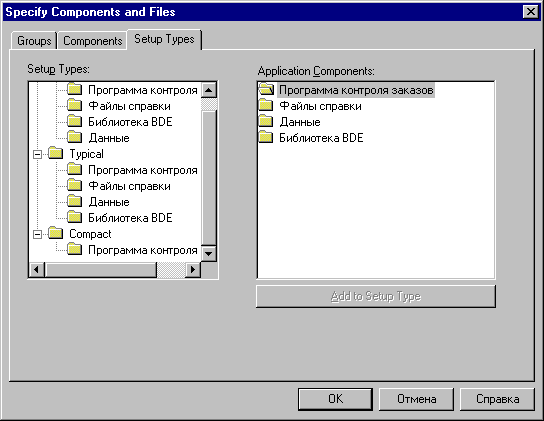This screenshot has width=544, height=421.
Task: Select Библиотека BDE under the Typical node
Action: pyautogui.click(x=130, y=218)
